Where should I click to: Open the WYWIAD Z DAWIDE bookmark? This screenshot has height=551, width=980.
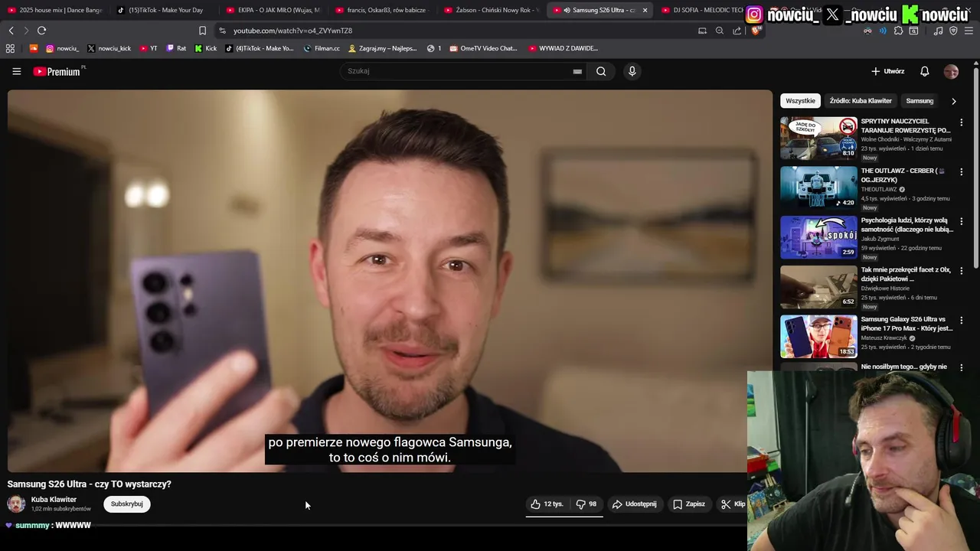tap(563, 48)
